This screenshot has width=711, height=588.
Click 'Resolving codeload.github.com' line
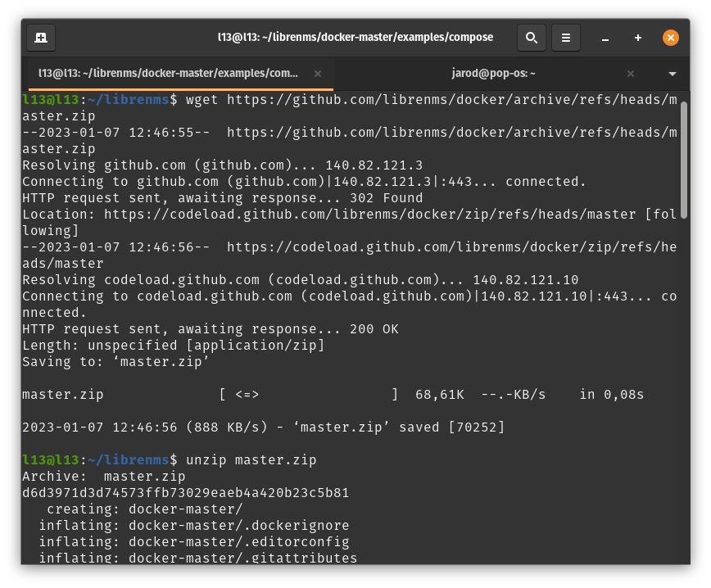point(301,280)
